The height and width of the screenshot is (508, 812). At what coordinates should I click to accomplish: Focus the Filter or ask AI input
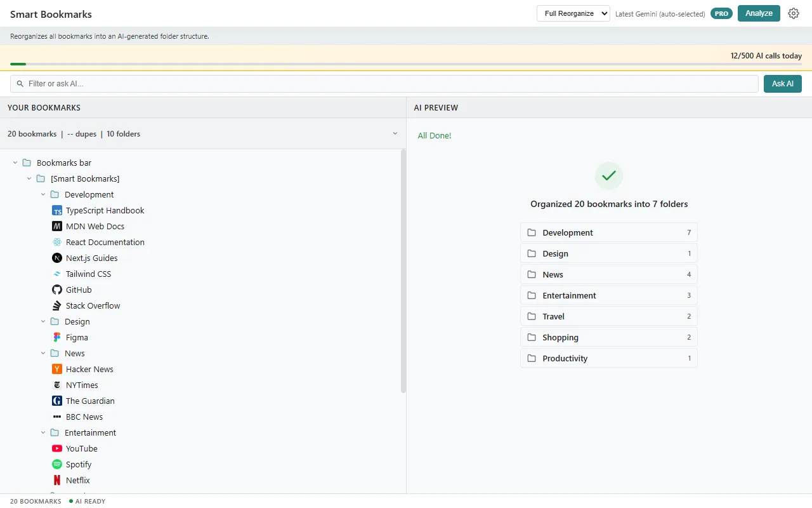tap(384, 84)
